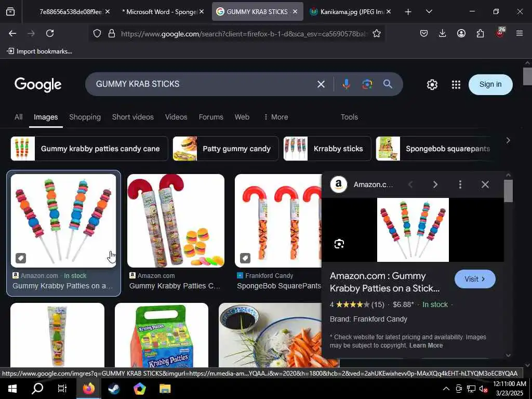Viewport: 532px width, 399px height.
Task: Open the Frankford Candy SpongeBob thumbnail
Action: pos(278,220)
